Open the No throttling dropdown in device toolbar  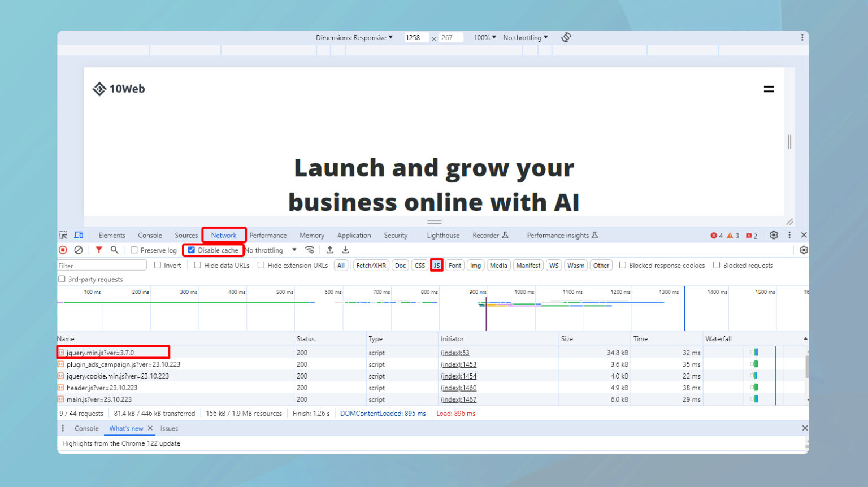pos(525,38)
